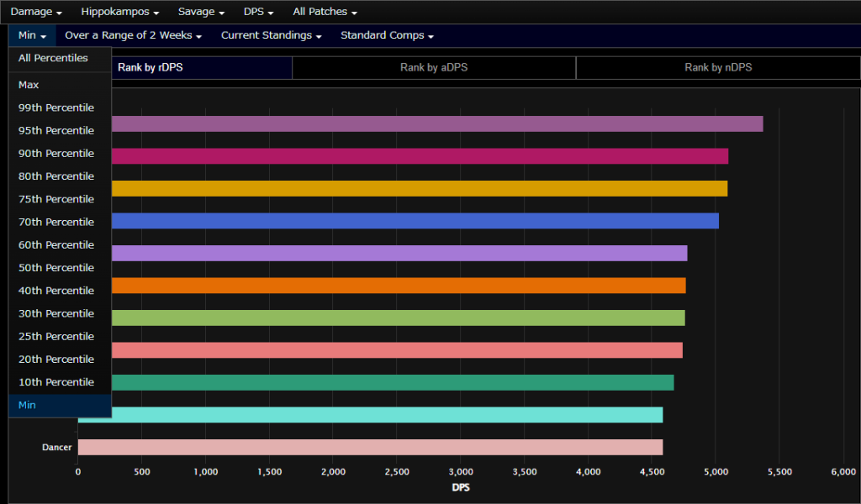Image resolution: width=861 pixels, height=504 pixels.
Task: Choose 30th Percentile option
Action: (x=60, y=313)
